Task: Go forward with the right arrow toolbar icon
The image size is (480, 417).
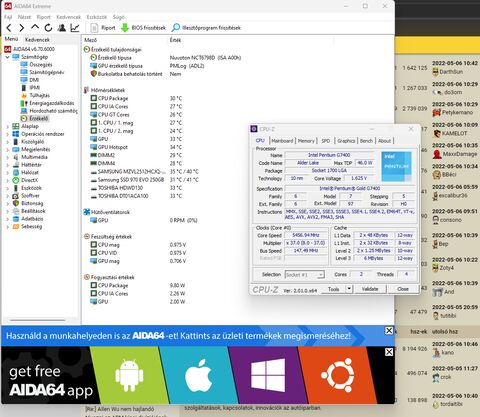Action: coord(22,28)
